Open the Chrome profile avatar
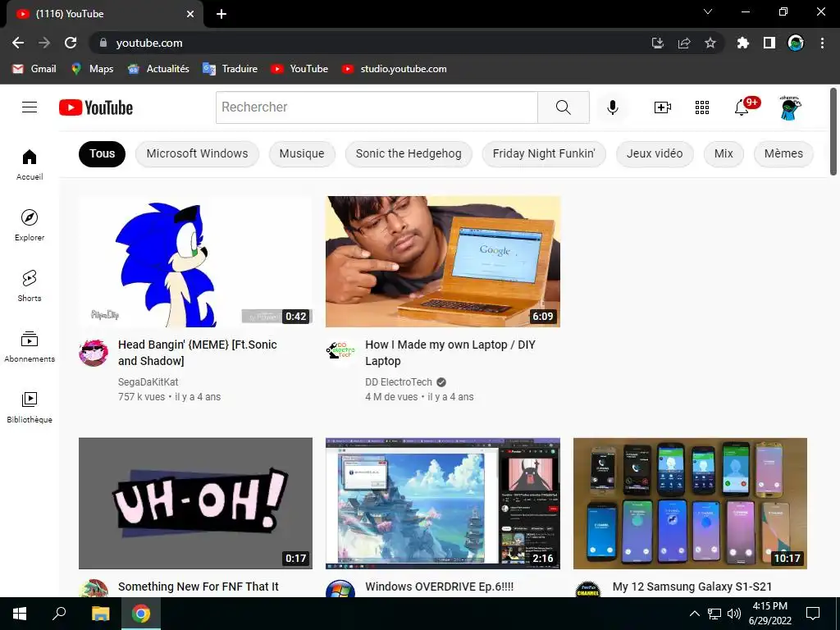840x630 pixels. point(796,43)
